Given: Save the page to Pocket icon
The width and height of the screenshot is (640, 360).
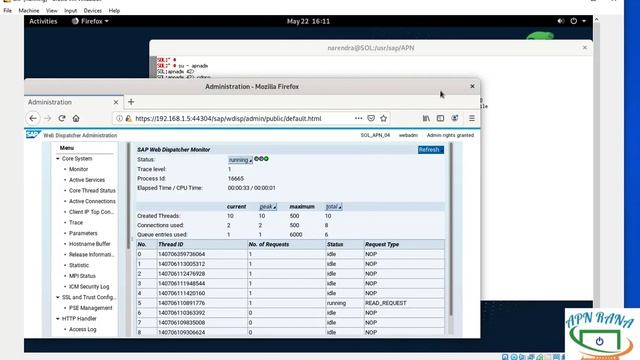Looking at the screenshot, I should click(x=371, y=118).
